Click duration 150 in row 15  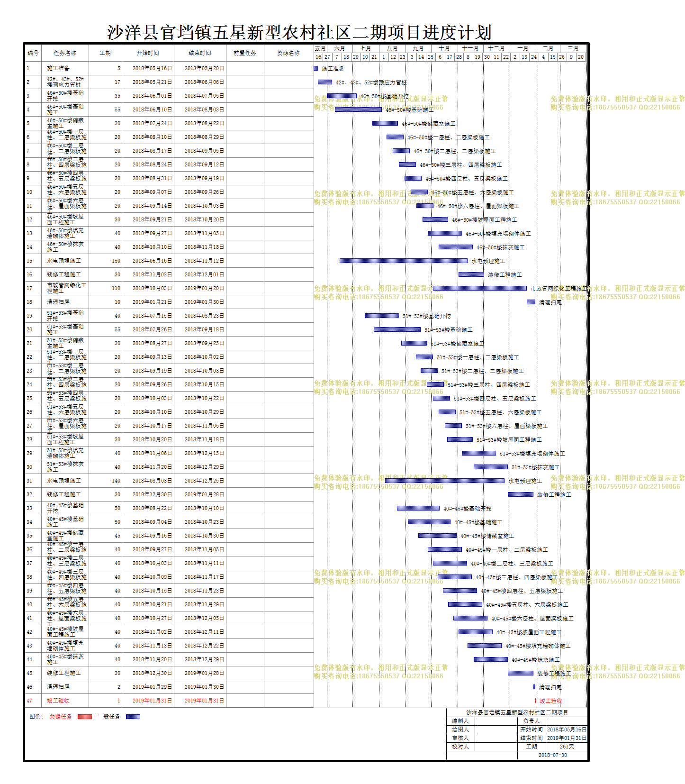116,261
